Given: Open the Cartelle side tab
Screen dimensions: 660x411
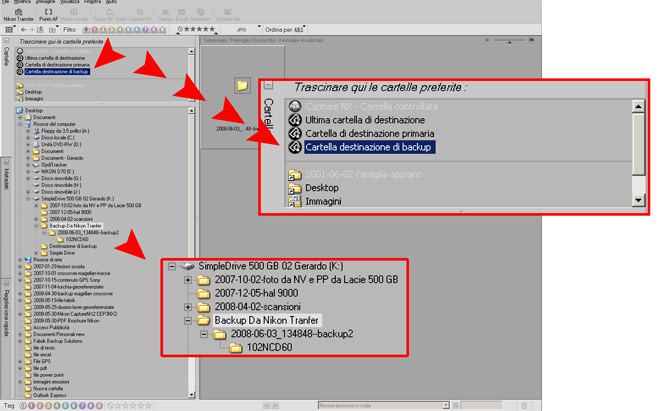Looking at the screenshot, I should (x=6, y=56).
